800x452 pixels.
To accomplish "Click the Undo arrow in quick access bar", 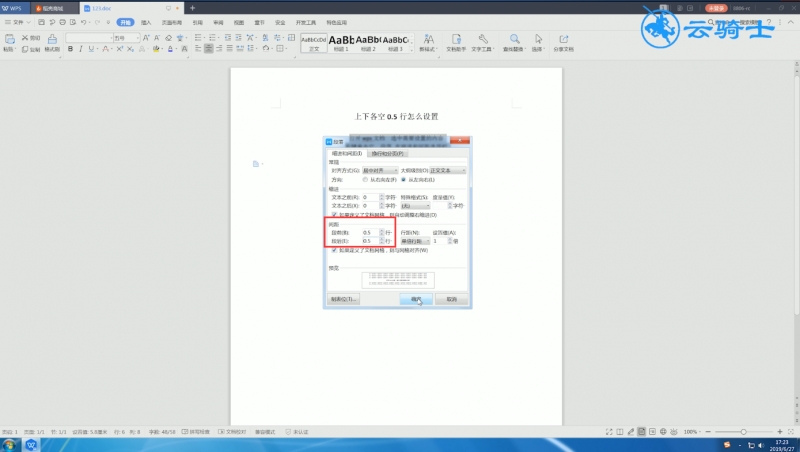I will (83, 22).
